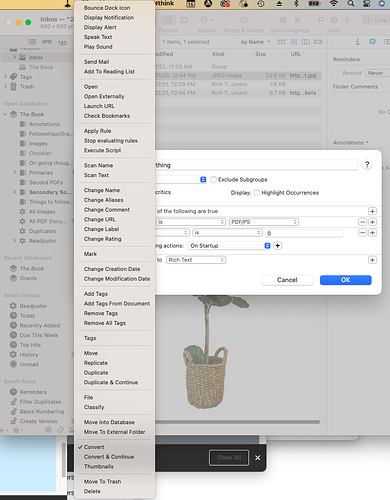The image size is (390, 500).
Task: Click the Cancel button
Action: pos(287,280)
